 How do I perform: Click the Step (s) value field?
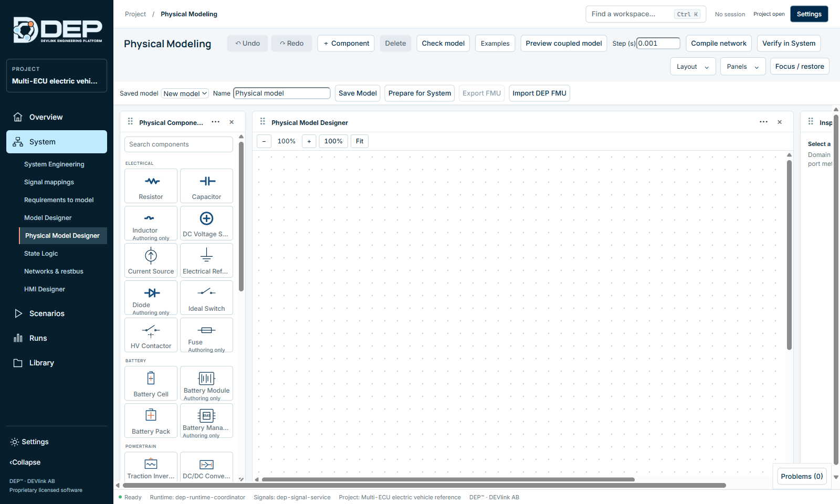(x=658, y=44)
